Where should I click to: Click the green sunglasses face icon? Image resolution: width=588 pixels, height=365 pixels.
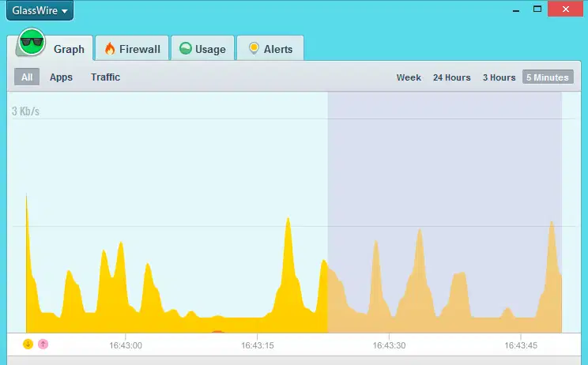pyautogui.click(x=32, y=42)
